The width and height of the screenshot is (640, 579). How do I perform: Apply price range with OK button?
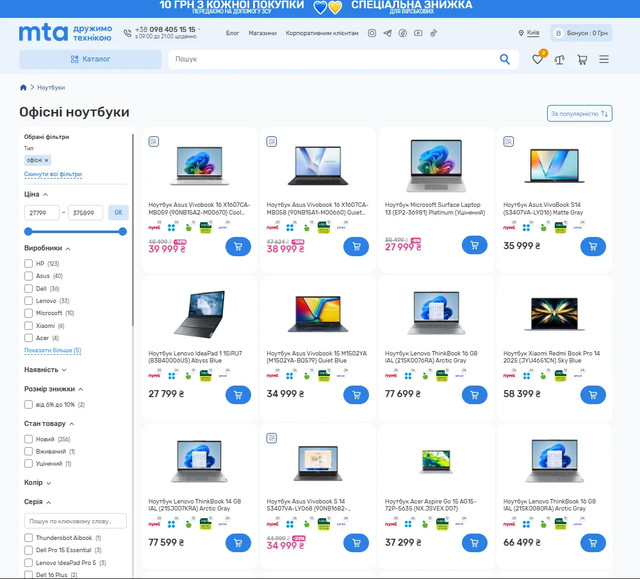point(118,212)
